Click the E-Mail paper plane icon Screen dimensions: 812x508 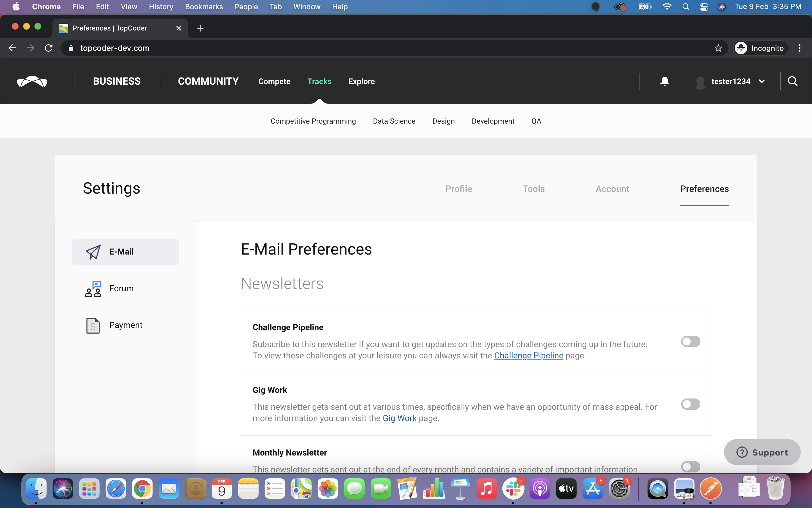[93, 252]
